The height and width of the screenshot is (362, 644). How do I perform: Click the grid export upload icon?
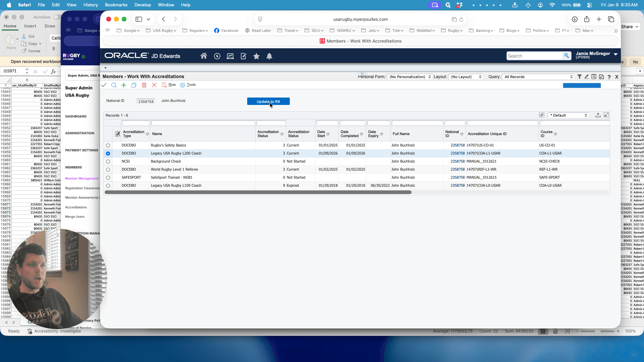pos(598,115)
